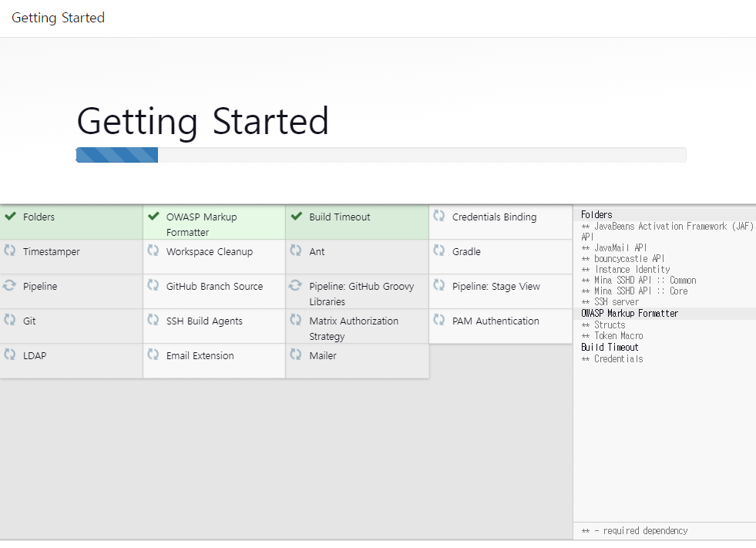Click the OWASP Markup Formatter grid label

coord(202,225)
